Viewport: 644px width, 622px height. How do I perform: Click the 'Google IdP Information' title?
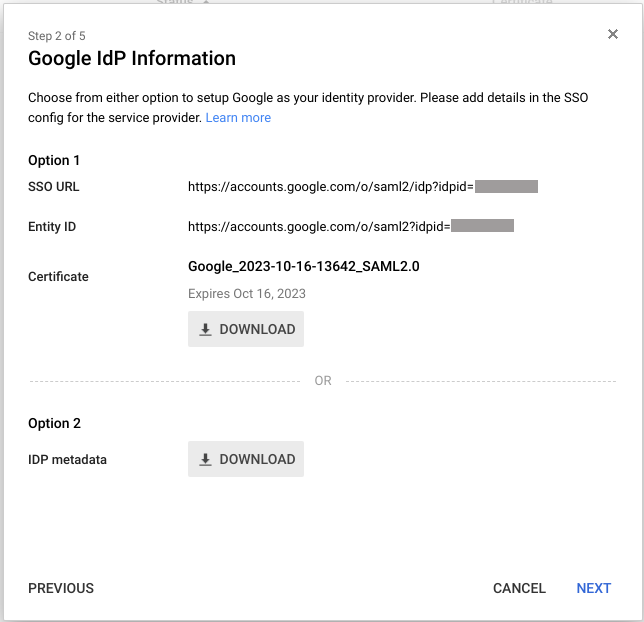(x=132, y=58)
